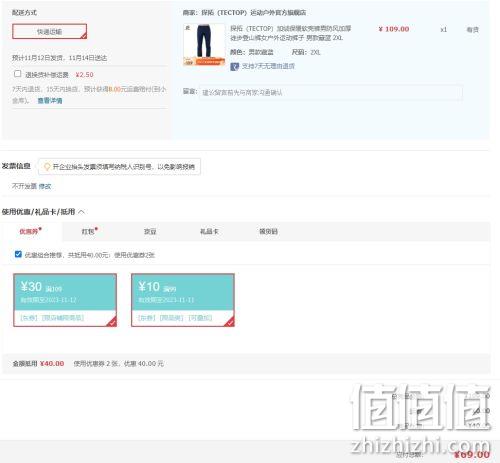
Task: Select the 领货码 tab
Action: [268, 231]
